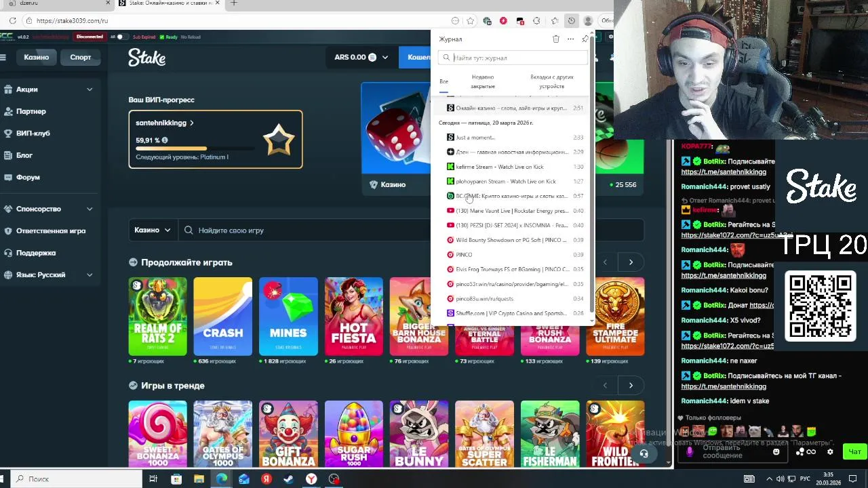Screen dimensions: 868x488
Task: Open Yandex browser from taskbar
Action: [x=311, y=479]
